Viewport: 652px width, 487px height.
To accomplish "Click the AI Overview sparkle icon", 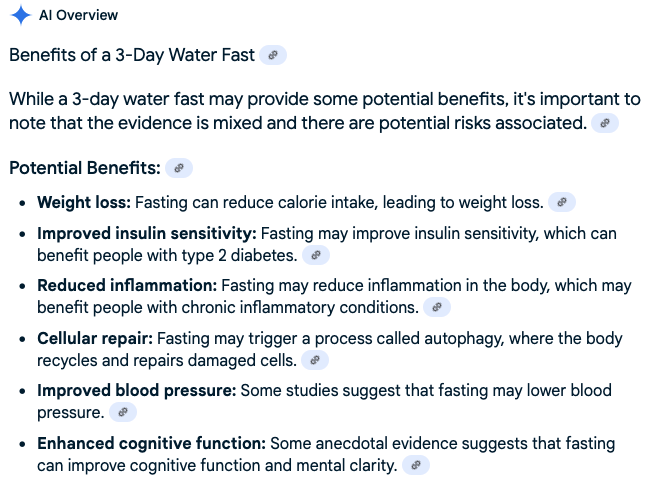I will click(20, 16).
